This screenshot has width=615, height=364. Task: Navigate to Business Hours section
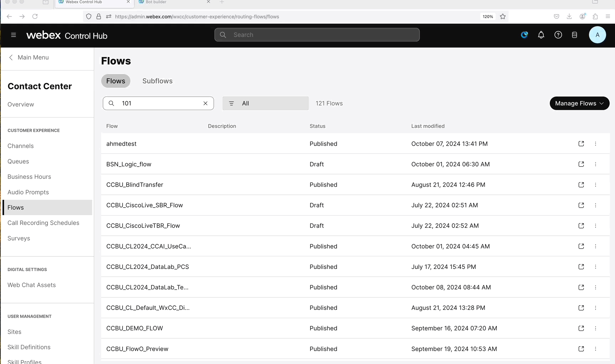click(29, 177)
